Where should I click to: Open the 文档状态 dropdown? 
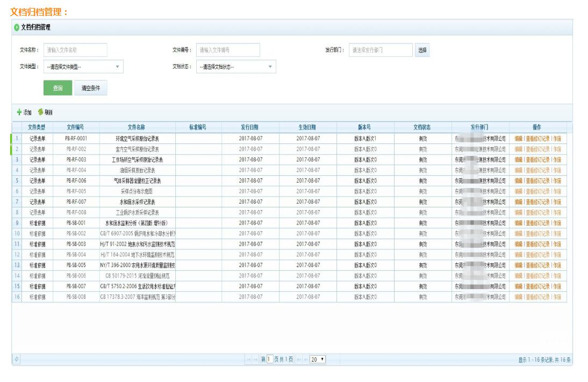click(x=236, y=67)
